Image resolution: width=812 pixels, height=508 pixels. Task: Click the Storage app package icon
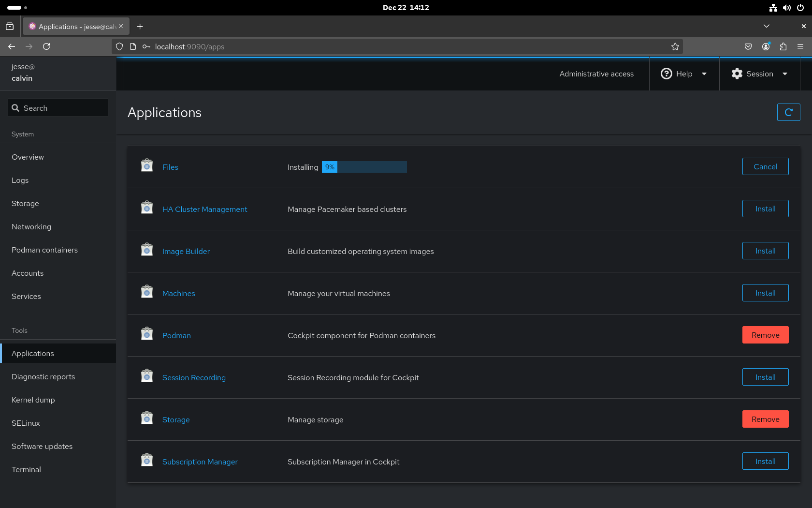(147, 418)
